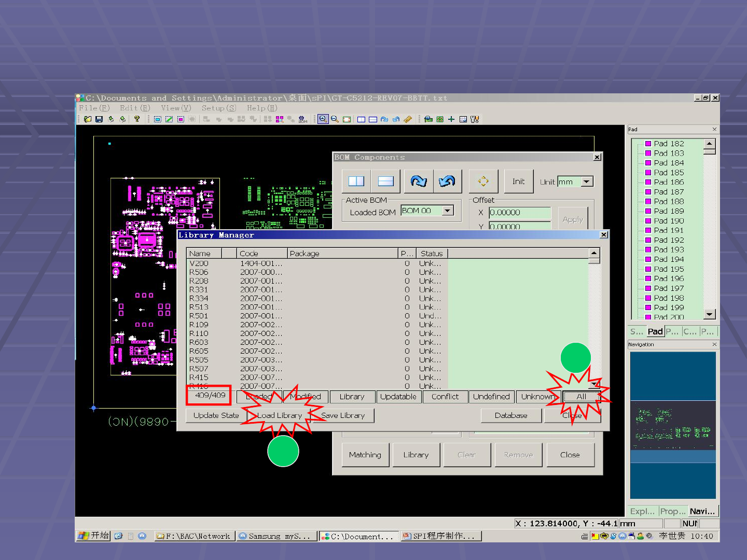The height and width of the screenshot is (560, 747).
Task: Open the View menu
Action: pyautogui.click(x=176, y=108)
